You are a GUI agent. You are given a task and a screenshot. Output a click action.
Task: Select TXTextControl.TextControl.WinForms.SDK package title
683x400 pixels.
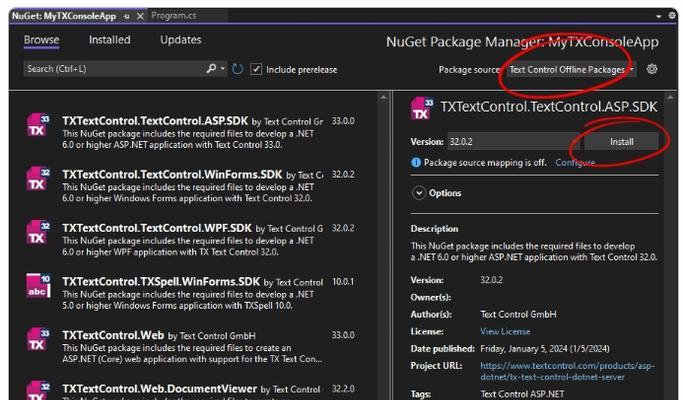point(172,174)
